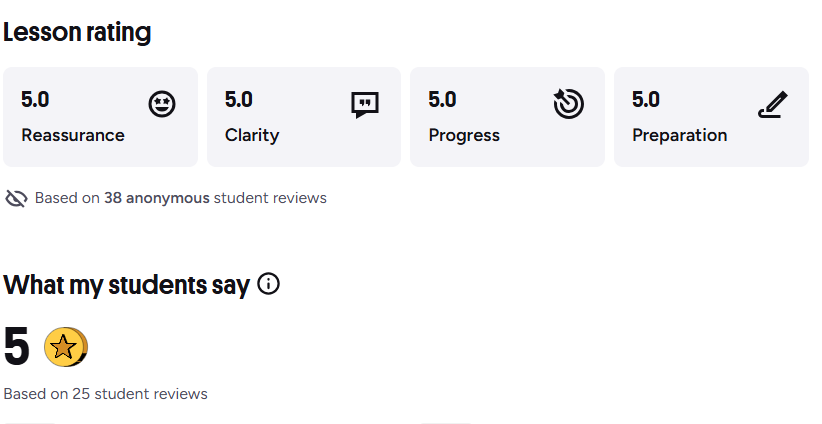
Task: Click the Clarity rating card
Action: pyautogui.click(x=303, y=117)
